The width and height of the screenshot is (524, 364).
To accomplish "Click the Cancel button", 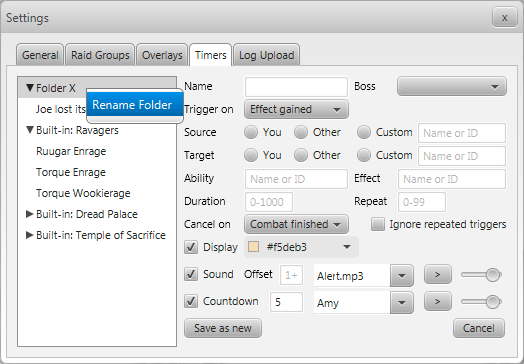I will (x=479, y=328).
